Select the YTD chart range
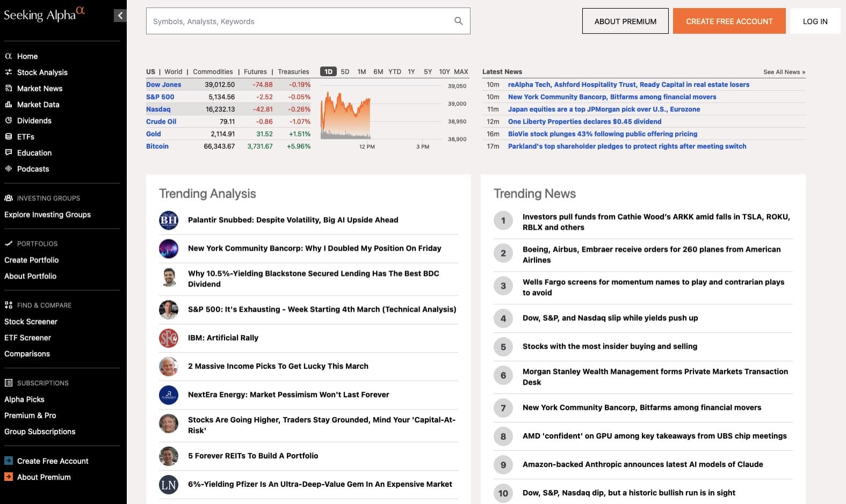This screenshot has height=504, width=846. pyautogui.click(x=395, y=72)
